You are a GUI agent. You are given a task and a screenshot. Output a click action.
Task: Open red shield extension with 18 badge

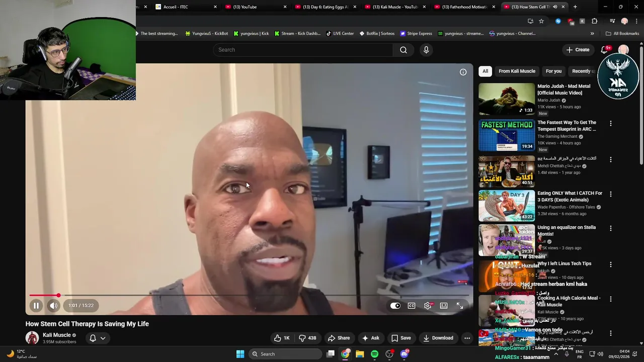[570, 22]
